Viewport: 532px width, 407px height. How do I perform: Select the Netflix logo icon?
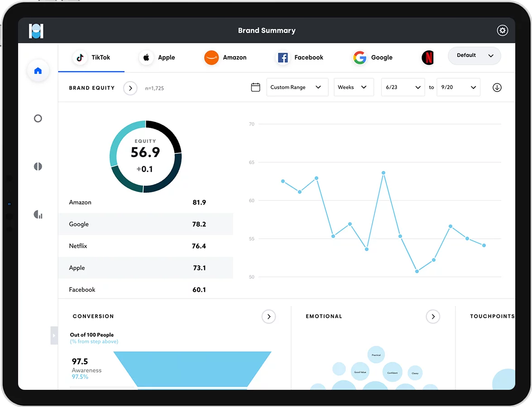point(428,57)
